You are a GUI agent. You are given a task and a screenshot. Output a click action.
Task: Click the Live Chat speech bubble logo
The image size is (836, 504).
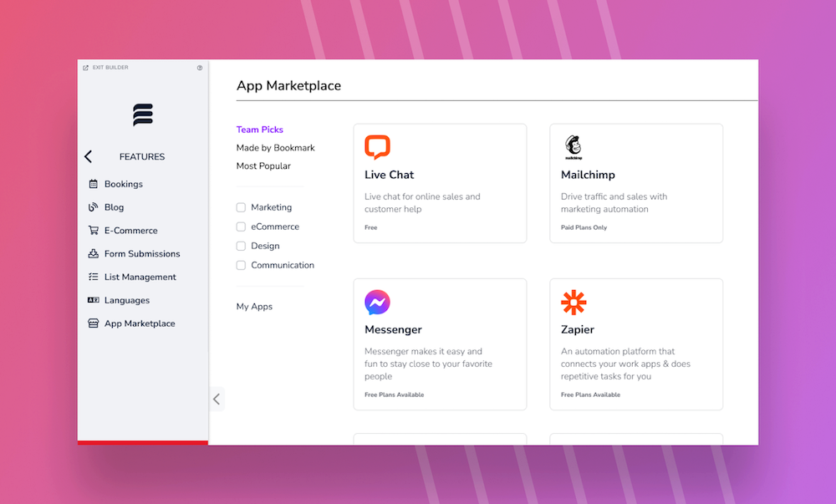click(x=378, y=147)
